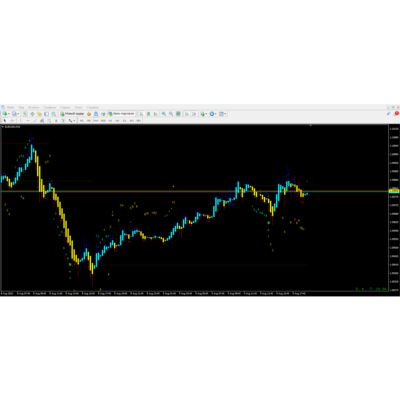Toggle the AutoTrading button
Screen dimensions: 400x400
(122, 114)
